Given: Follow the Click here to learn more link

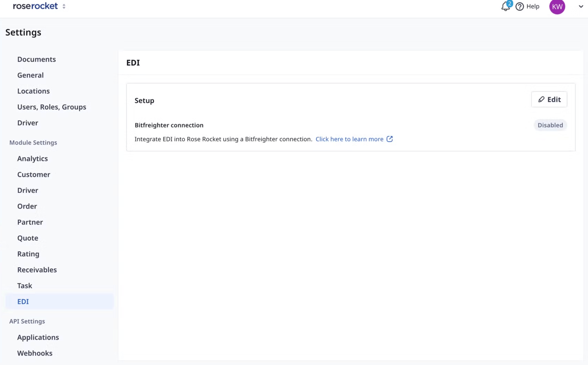Looking at the screenshot, I should (x=350, y=139).
